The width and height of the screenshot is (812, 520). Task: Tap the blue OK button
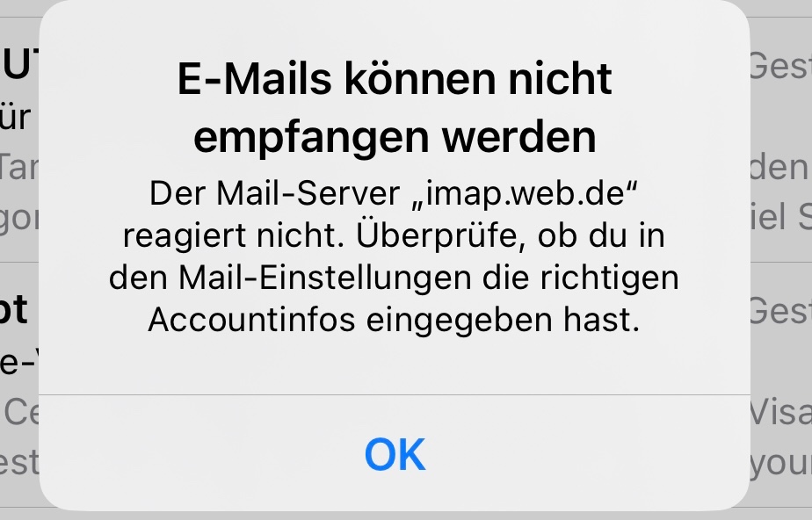(x=395, y=454)
